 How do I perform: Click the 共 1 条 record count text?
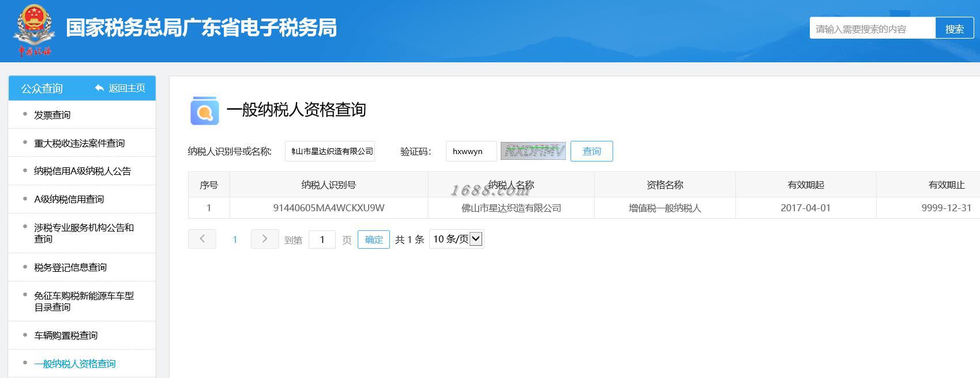click(410, 239)
